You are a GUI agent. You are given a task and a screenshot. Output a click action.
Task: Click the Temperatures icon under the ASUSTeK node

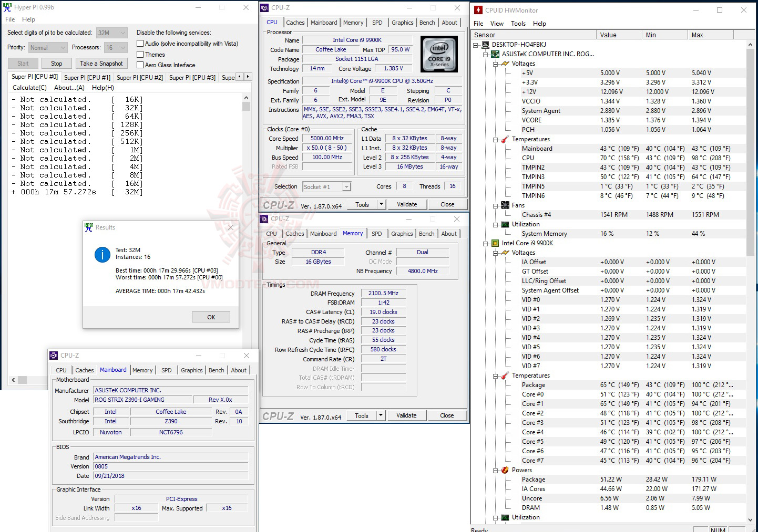coord(505,139)
